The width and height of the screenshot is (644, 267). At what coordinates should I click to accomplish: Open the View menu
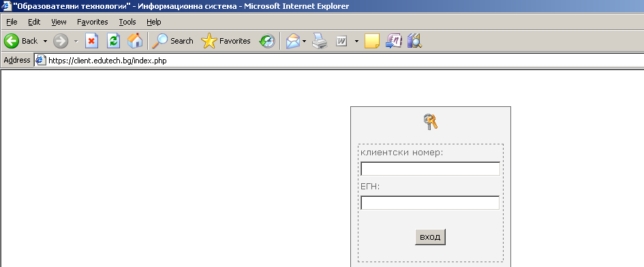tap(59, 22)
